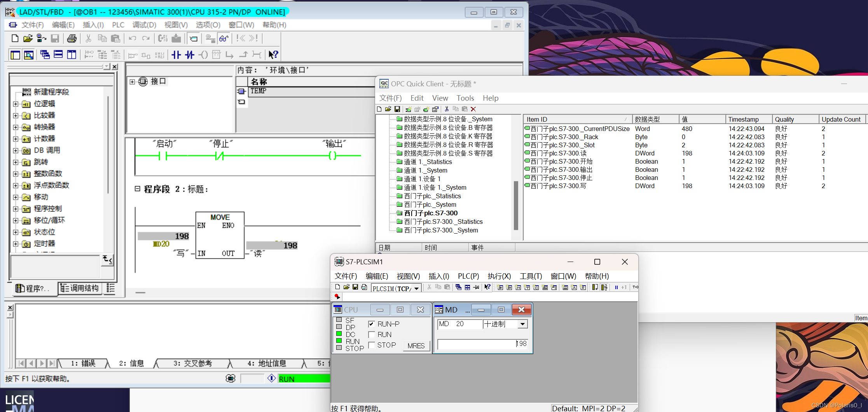This screenshot has height=412, width=868.
Task: Check the STOP checkbox in CPU window
Action: pyautogui.click(x=371, y=345)
